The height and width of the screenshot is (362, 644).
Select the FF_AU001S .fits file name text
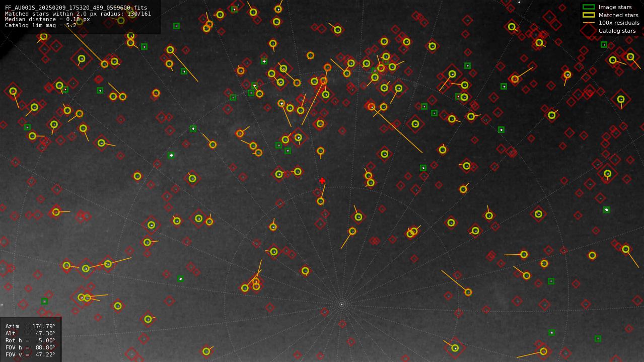coord(76,8)
